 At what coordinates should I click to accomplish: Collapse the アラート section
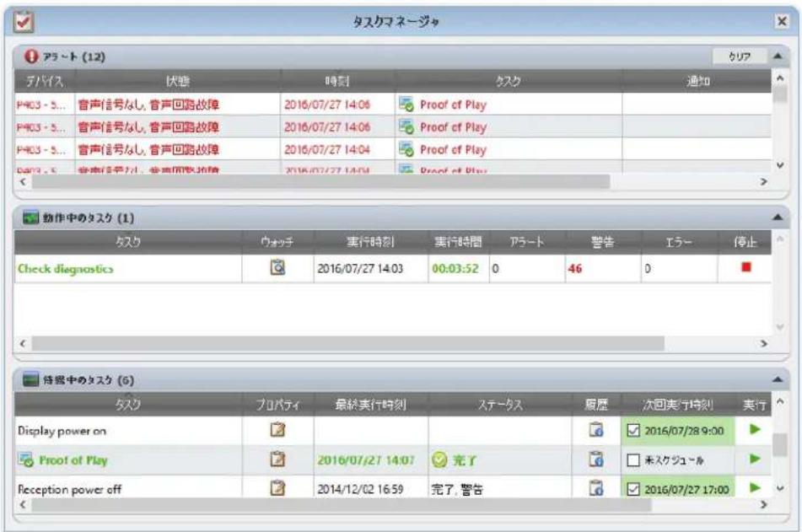tap(778, 56)
